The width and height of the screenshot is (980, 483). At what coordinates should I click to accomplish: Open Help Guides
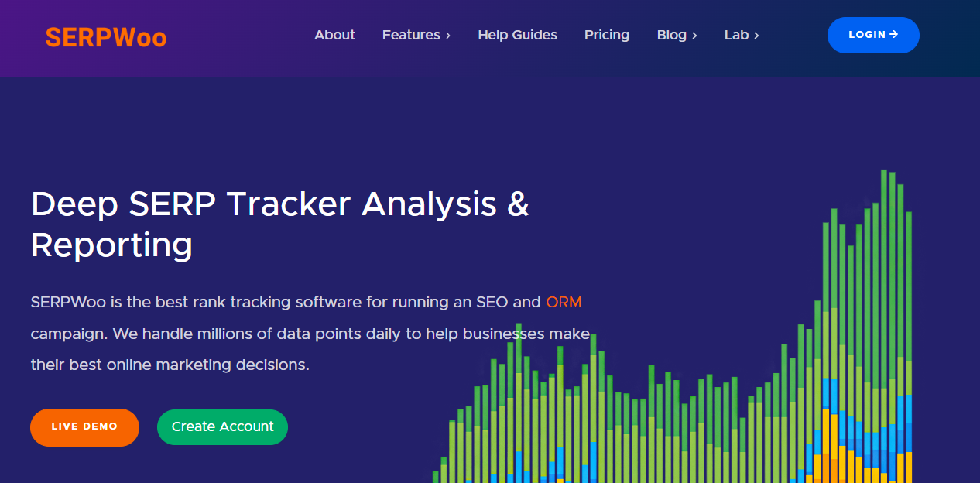pos(517,35)
